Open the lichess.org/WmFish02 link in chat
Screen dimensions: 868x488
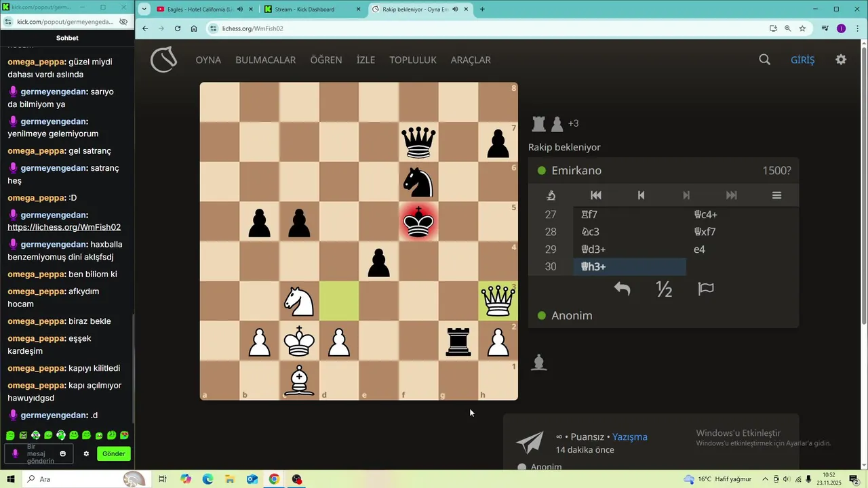[64, 227]
